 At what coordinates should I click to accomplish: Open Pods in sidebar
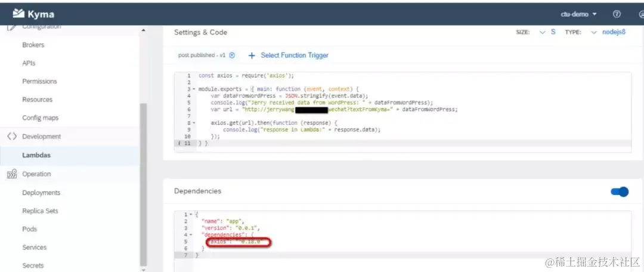30,229
